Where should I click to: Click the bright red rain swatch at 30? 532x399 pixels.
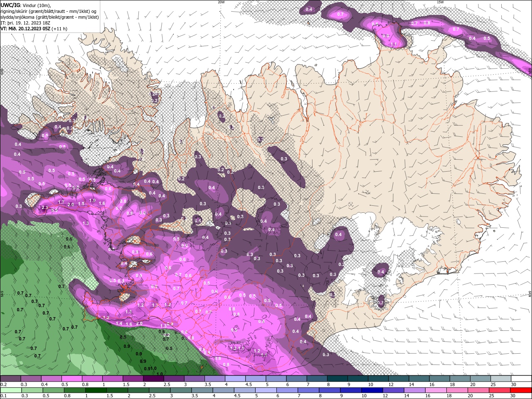pos(521,390)
